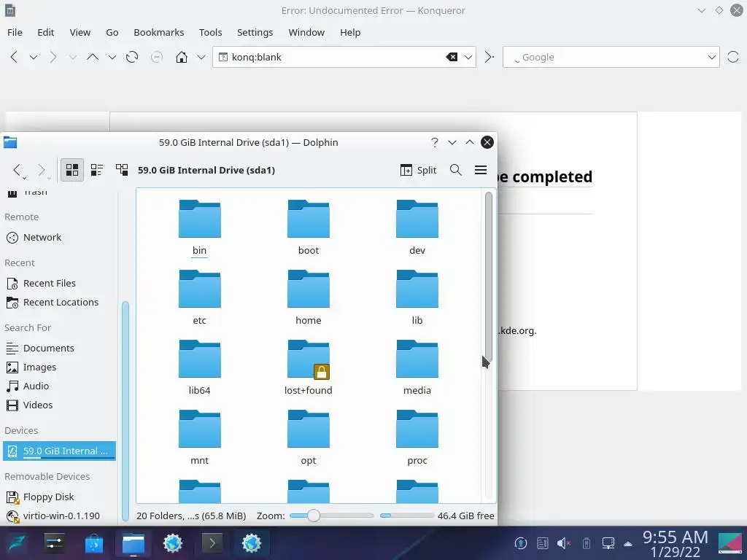
Task: Select the media folder
Action: coord(417,367)
